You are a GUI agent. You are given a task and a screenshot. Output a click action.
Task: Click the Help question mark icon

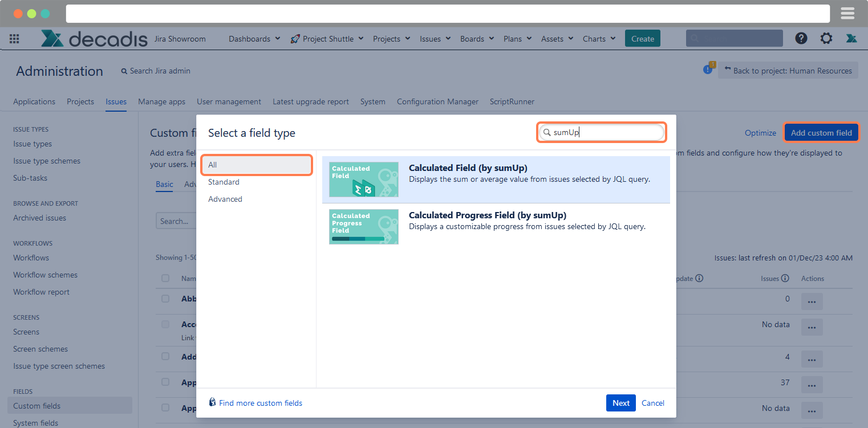801,38
